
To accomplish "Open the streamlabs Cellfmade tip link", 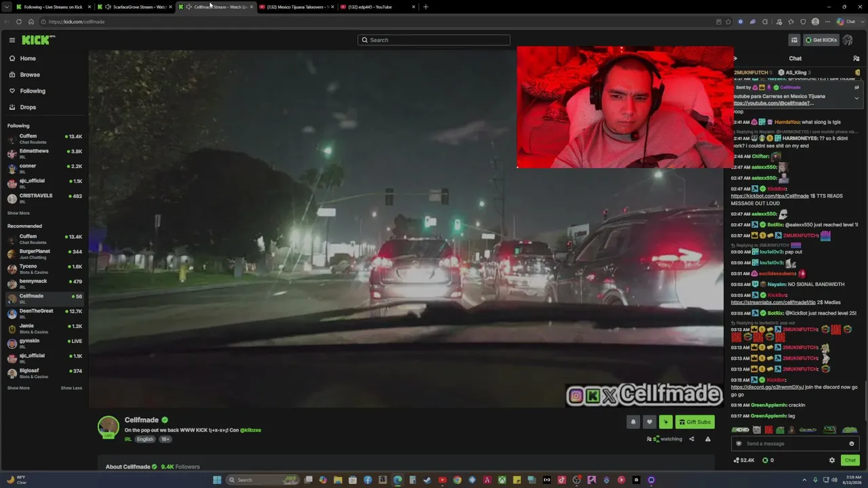I will click(773, 302).
